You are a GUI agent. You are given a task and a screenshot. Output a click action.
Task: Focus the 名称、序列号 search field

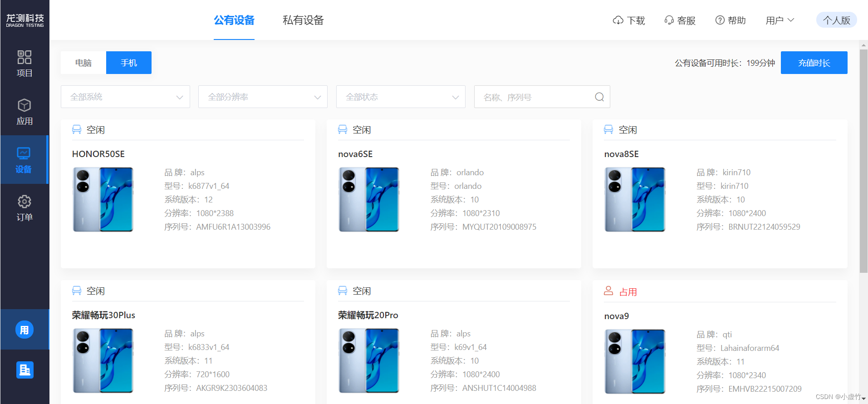(542, 97)
